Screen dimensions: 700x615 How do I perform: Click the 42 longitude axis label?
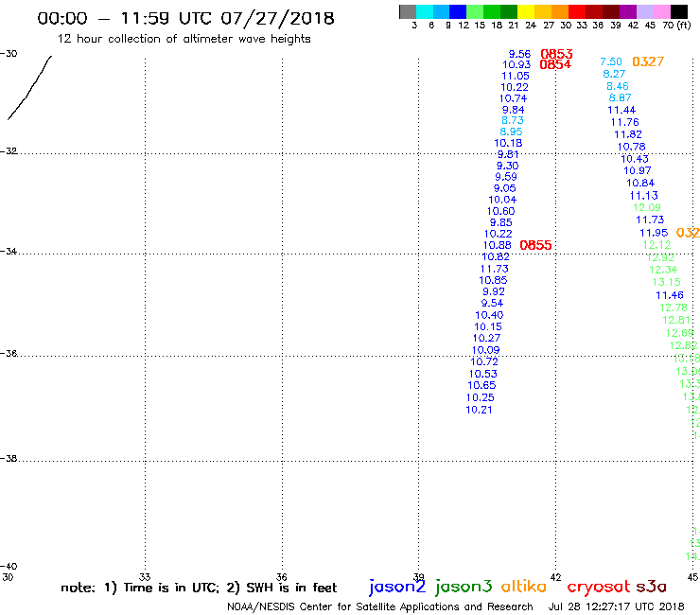pyautogui.click(x=555, y=577)
